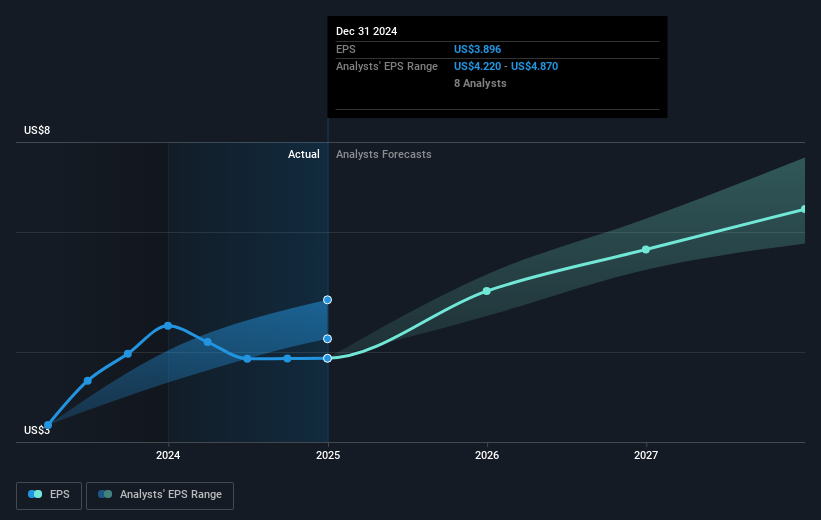Click the first EPS data point near US$3

[x=48, y=425]
